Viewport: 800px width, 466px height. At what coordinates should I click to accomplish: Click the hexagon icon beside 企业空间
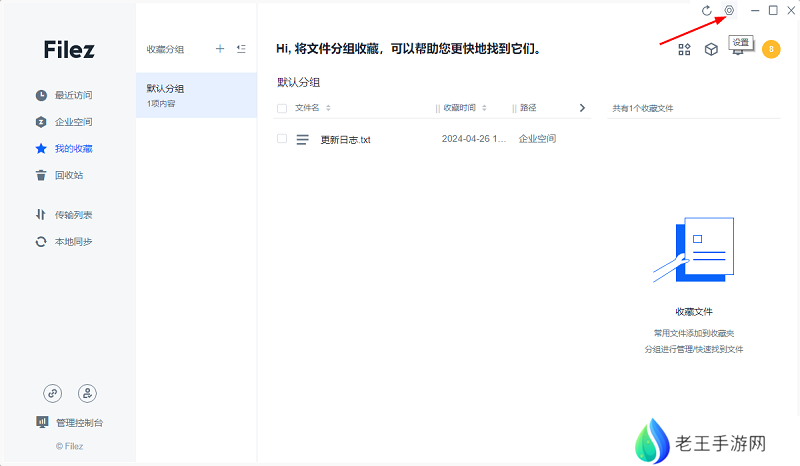coord(41,122)
